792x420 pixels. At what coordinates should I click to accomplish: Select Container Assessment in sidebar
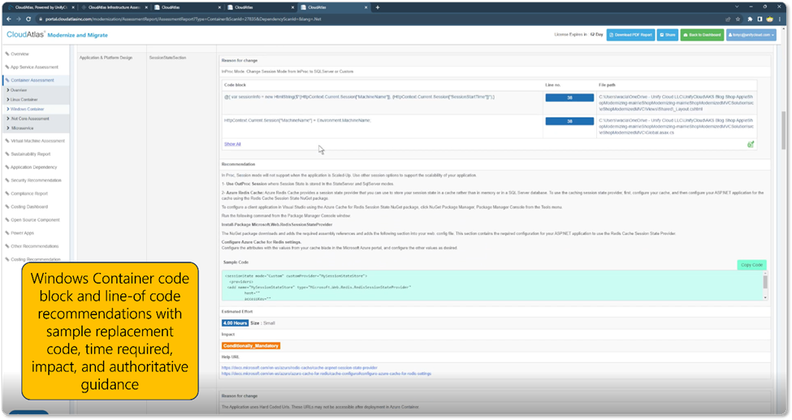32,80
